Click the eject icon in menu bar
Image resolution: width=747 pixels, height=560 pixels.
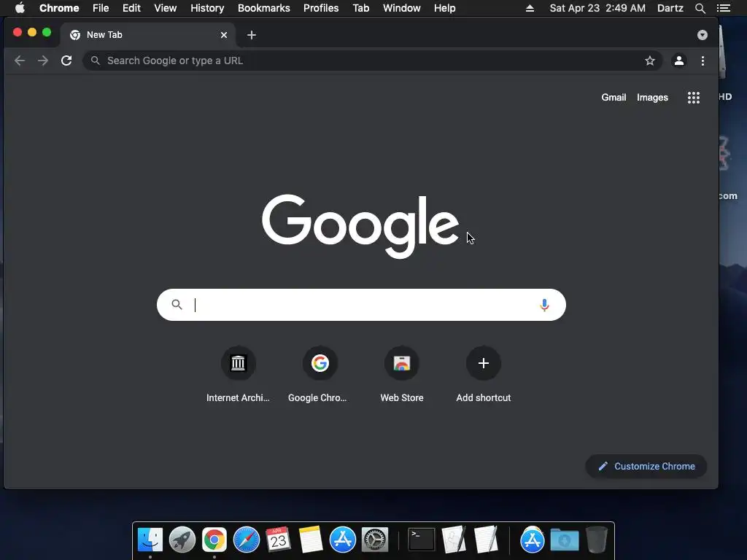tap(530, 8)
